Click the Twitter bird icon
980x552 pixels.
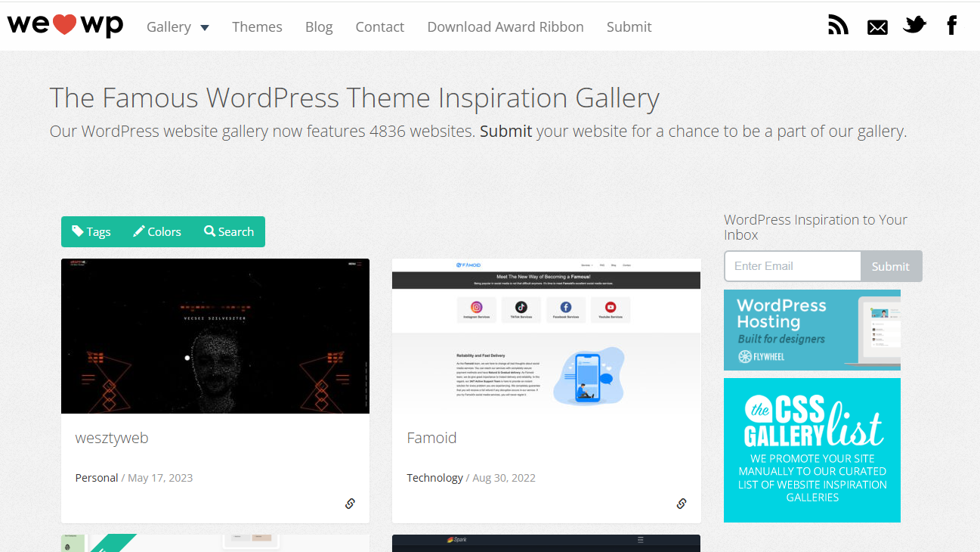click(914, 26)
